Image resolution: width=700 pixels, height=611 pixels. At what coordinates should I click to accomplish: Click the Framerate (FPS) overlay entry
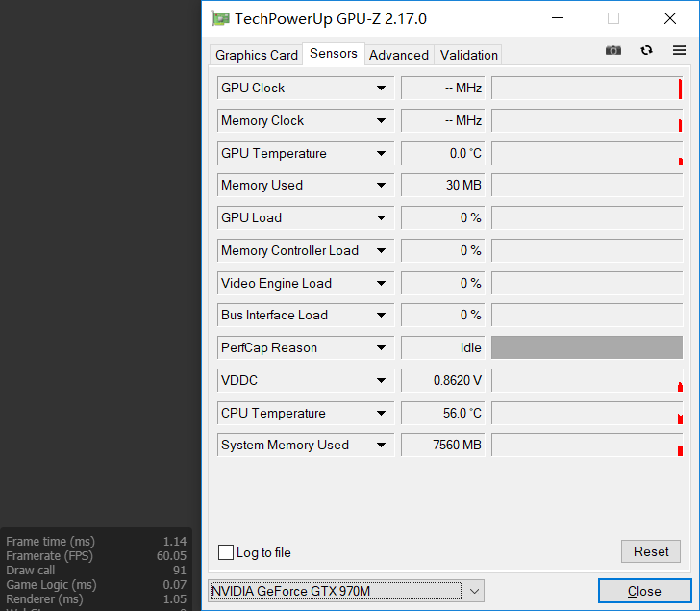(x=96, y=556)
